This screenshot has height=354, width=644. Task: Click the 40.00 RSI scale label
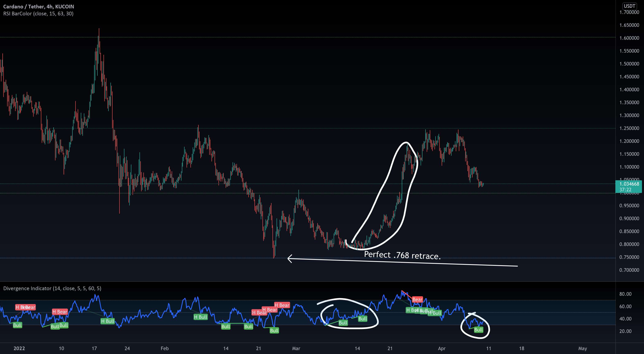pyautogui.click(x=626, y=319)
